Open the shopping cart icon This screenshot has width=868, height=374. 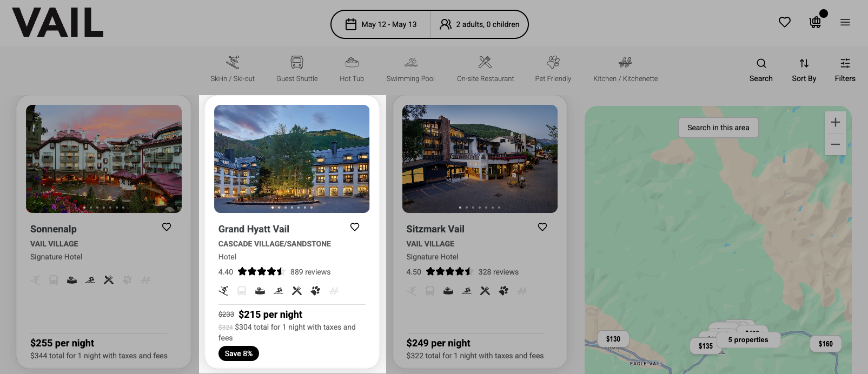coord(815,22)
